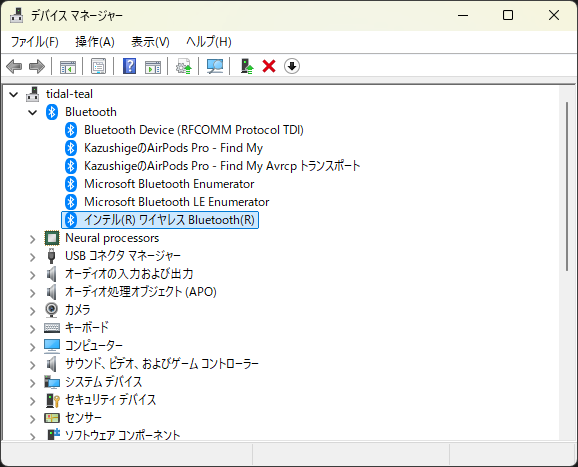Viewport: 578px width, 467px height.
Task: Select KazushigeのAirPods Pro - Find My device
Action: coord(173,148)
